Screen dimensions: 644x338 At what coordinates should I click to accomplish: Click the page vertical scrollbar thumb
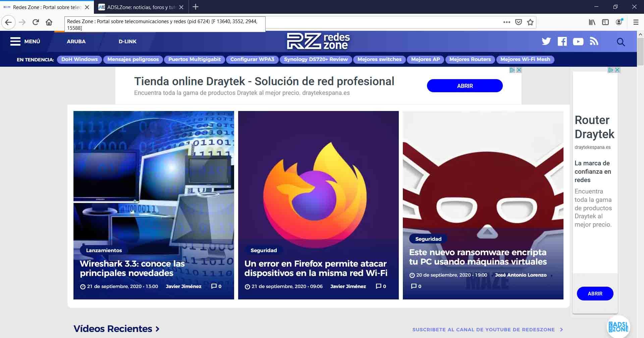point(640,52)
